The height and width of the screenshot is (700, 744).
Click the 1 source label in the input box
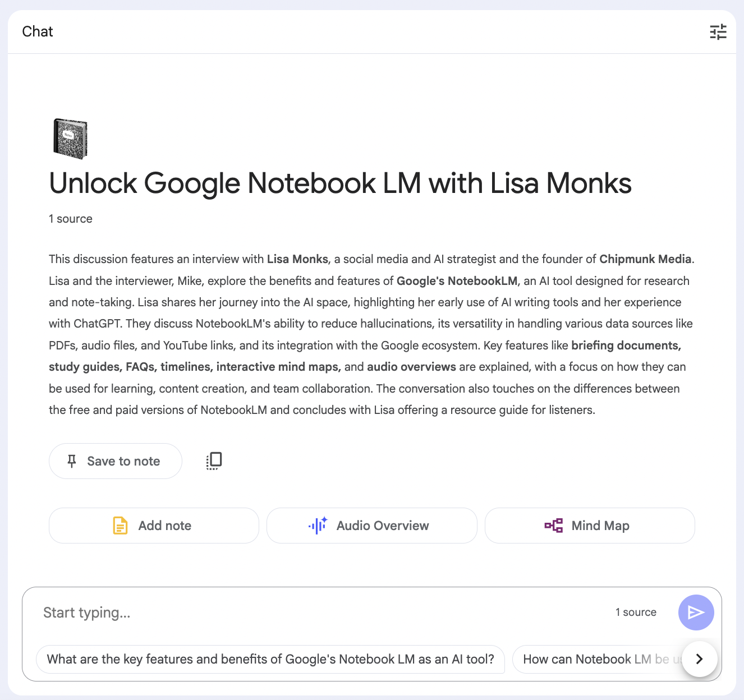636,612
